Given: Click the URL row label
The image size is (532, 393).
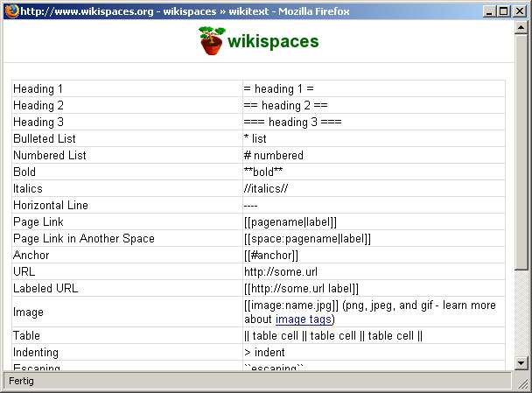Looking at the screenshot, I should tap(24, 272).
